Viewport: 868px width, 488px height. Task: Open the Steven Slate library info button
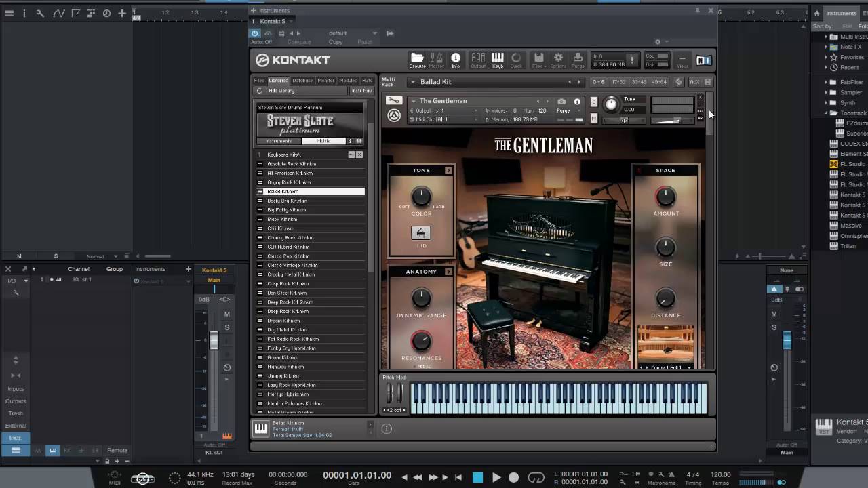[351, 141]
